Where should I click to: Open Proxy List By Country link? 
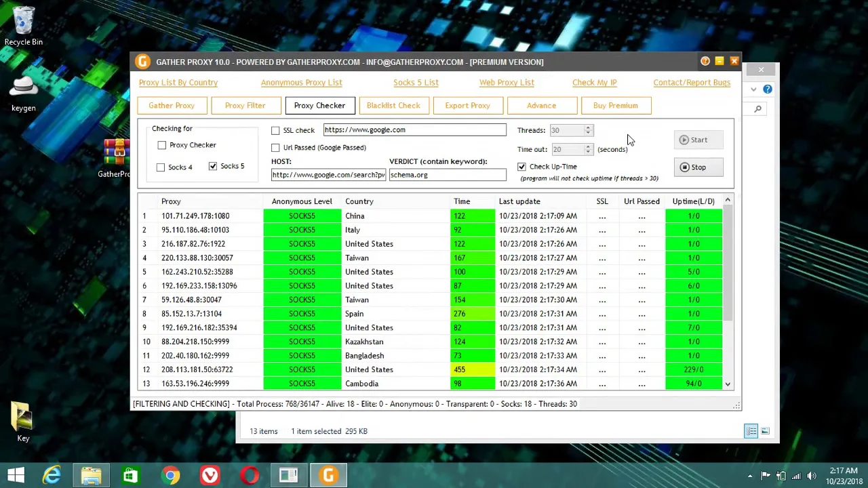tap(178, 83)
